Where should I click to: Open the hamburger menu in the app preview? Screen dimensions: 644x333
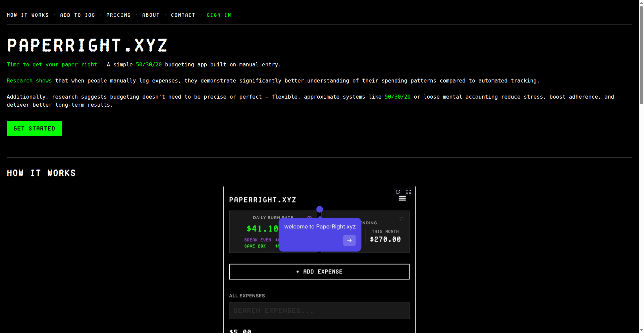[402, 198]
